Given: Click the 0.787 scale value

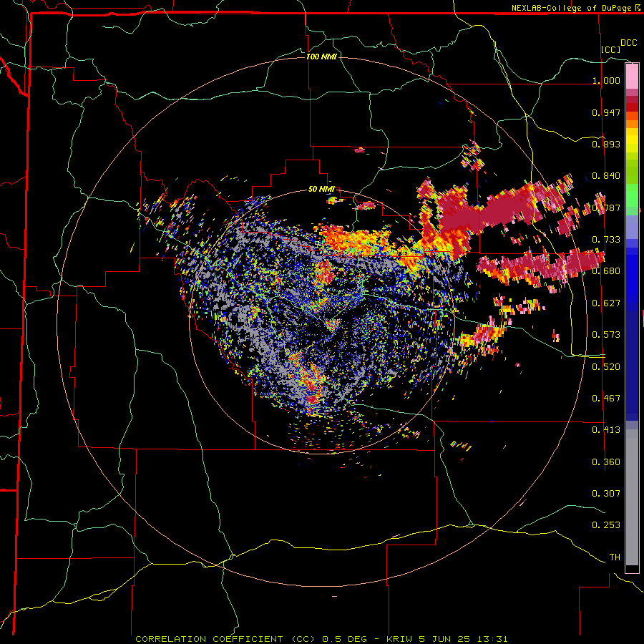Looking at the screenshot, I should click(606, 208).
